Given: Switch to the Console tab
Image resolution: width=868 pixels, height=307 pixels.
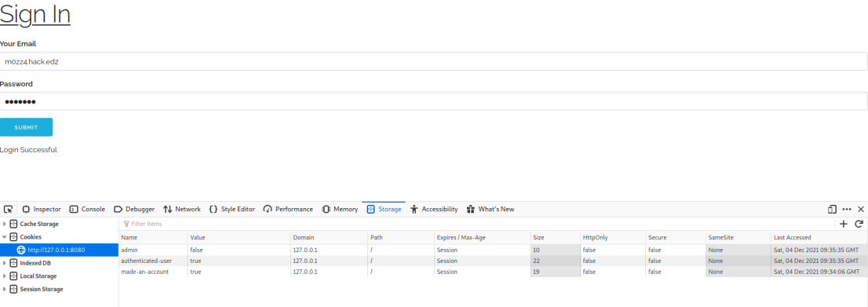Looking at the screenshot, I should point(87,210).
